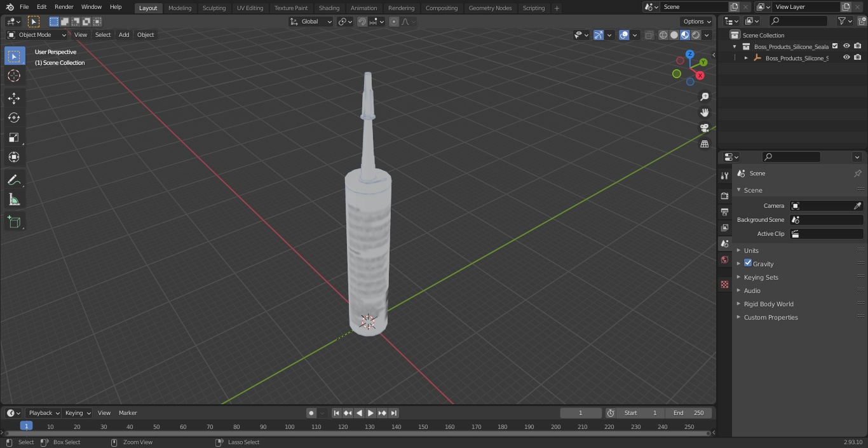Jump to the timeline end frame
Image resolution: width=868 pixels, height=448 pixels.
[394, 413]
